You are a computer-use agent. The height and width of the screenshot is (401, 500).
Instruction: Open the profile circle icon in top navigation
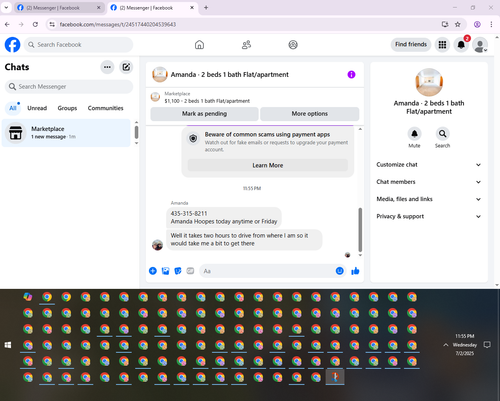point(293,45)
